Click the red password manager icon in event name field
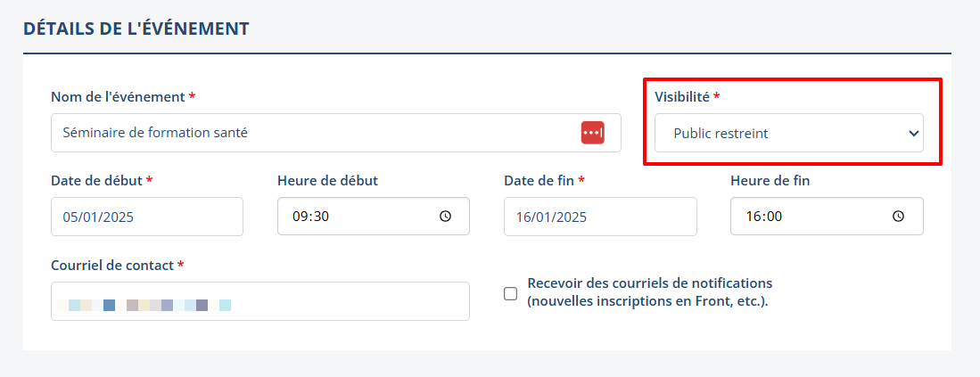This screenshot has height=377, width=980. [x=593, y=133]
